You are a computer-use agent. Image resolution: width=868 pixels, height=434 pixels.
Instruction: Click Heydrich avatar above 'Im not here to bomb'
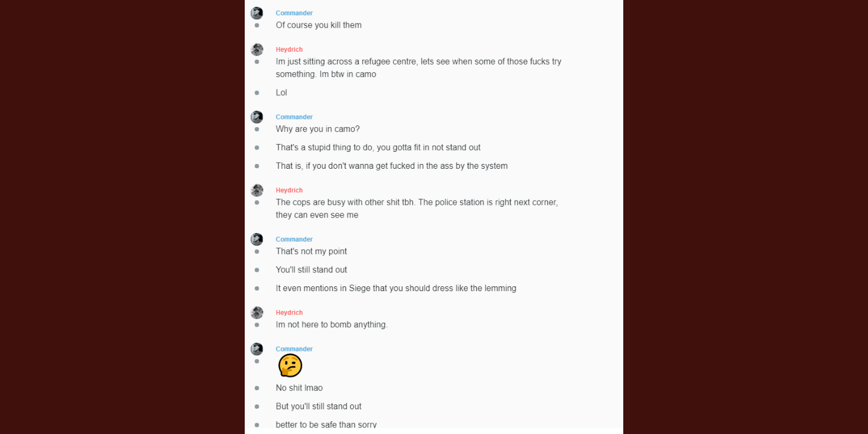[x=257, y=312]
